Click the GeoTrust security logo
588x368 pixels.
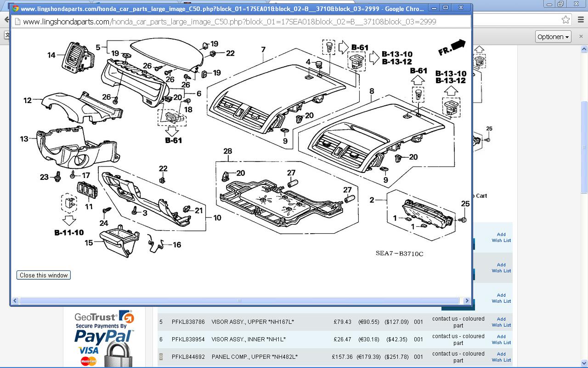coord(104,317)
